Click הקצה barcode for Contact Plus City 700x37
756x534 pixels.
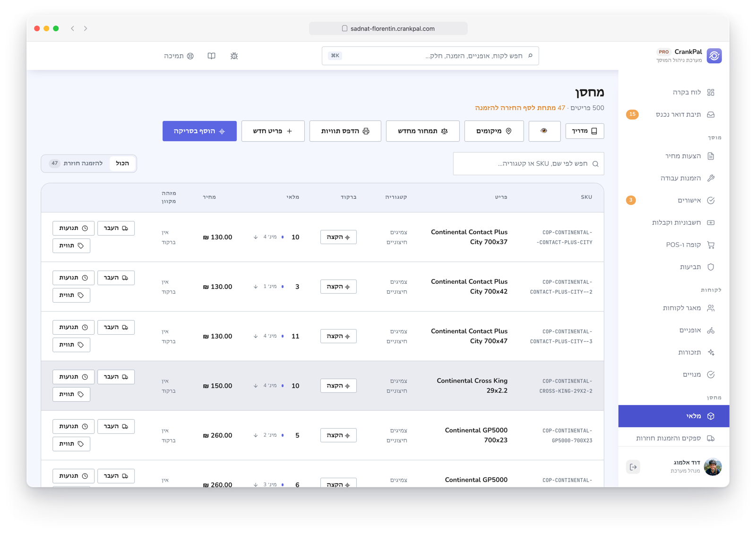(x=338, y=237)
